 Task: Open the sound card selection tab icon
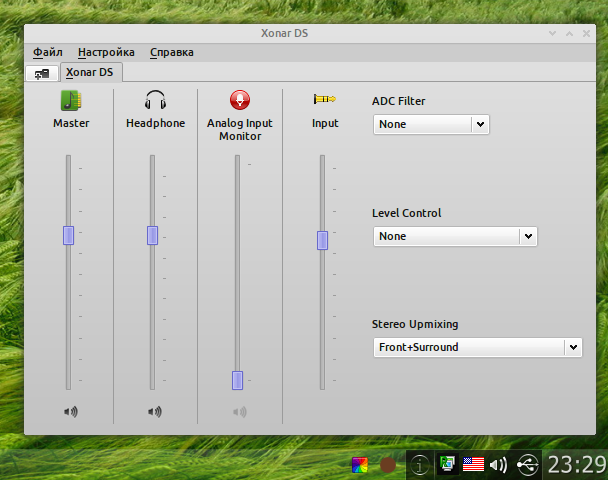42,73
